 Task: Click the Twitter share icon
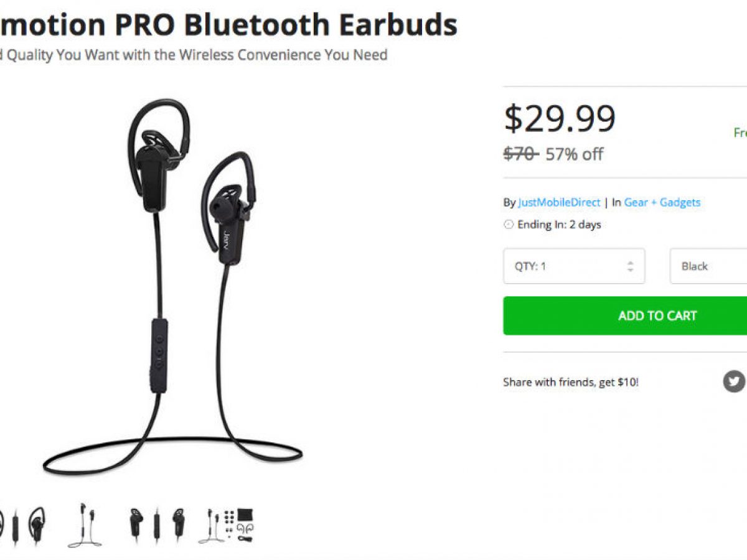[x=734, y=381]
